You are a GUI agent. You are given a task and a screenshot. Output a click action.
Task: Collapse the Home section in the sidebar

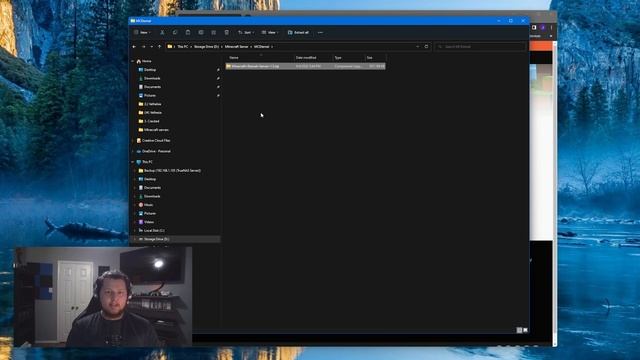(132, 61)
